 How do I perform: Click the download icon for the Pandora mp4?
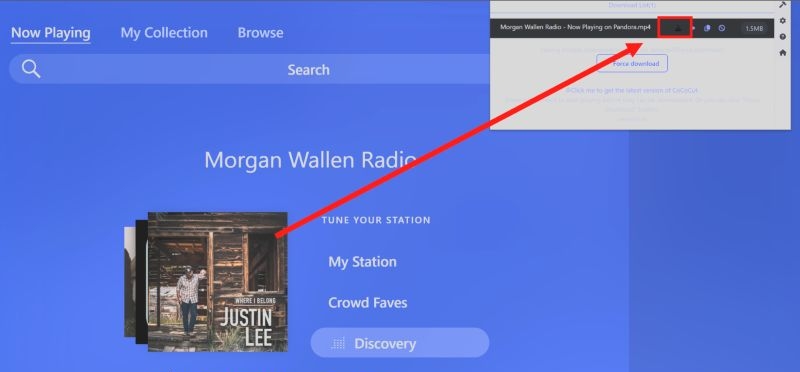point(678,29)
